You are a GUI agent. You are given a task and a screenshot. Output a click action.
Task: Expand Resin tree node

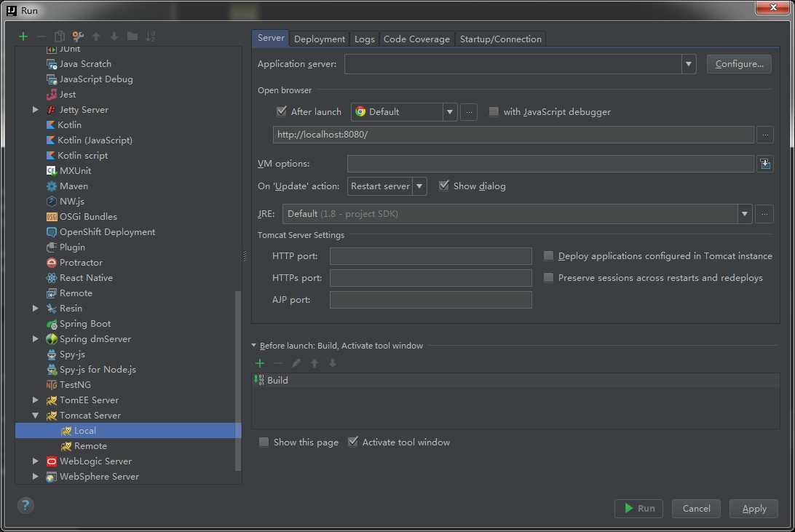(x=35, y=308)
